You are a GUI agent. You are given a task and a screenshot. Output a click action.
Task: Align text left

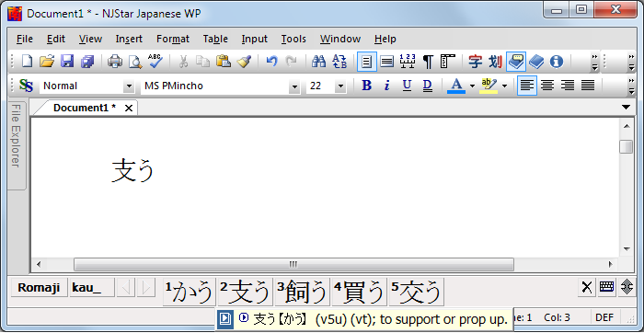527,86
